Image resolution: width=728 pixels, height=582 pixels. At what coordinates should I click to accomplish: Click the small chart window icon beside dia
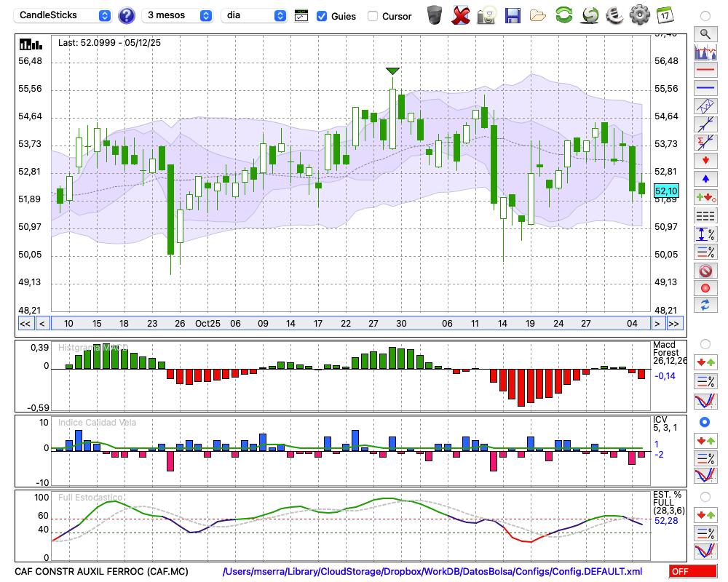301,16
